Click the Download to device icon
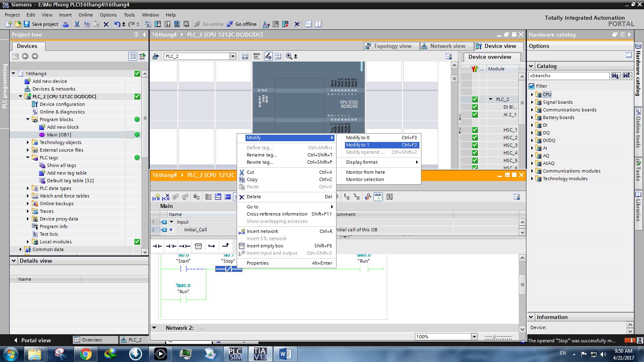 [x=157, y=24]
